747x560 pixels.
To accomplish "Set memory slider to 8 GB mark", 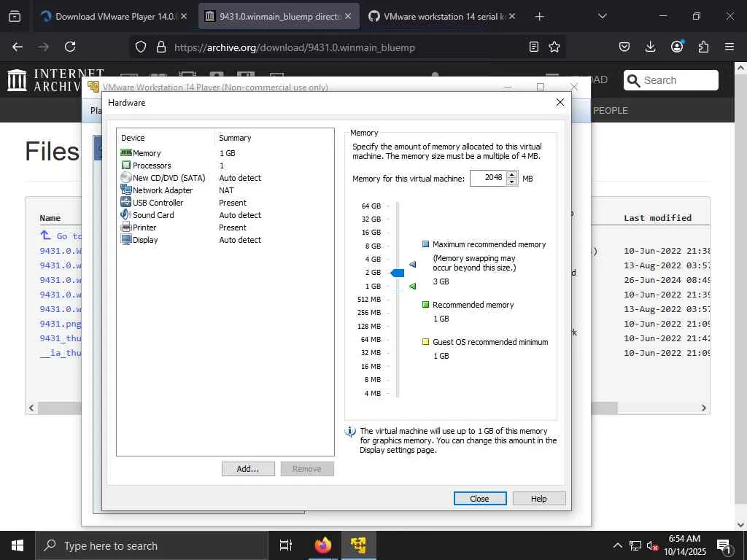I will coord(398,246).
